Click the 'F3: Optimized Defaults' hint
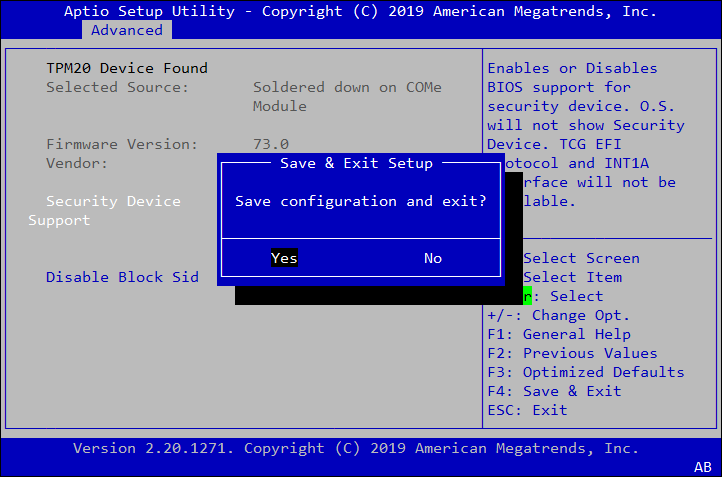 [x=586, y=372]
